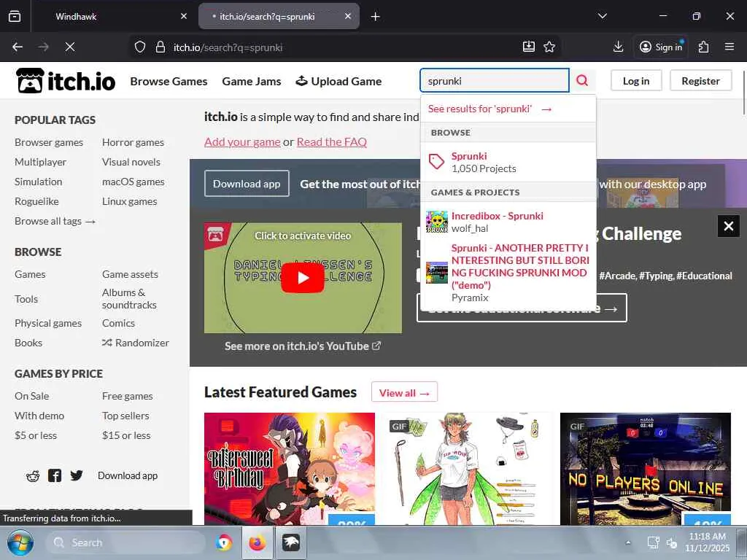Click the red search magnifier button
The image size is (747, 560).
click(582, 80)
